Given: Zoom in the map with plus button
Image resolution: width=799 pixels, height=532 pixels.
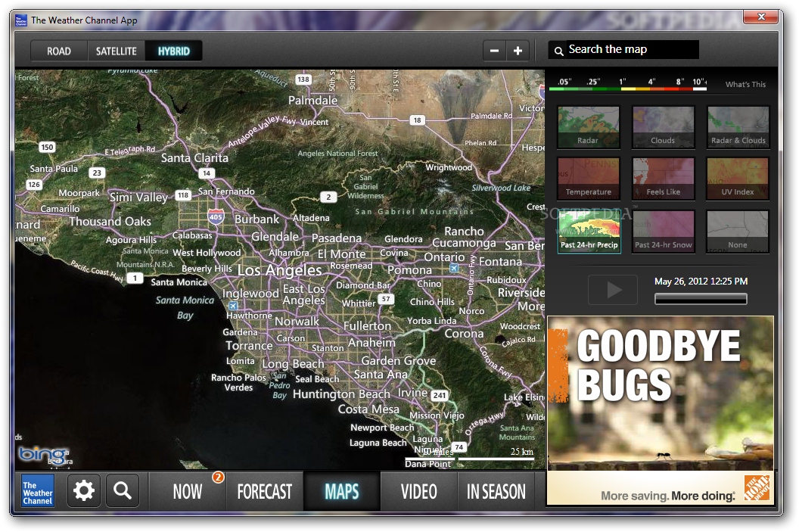Looking at the screenshot, I should point(518,51).
